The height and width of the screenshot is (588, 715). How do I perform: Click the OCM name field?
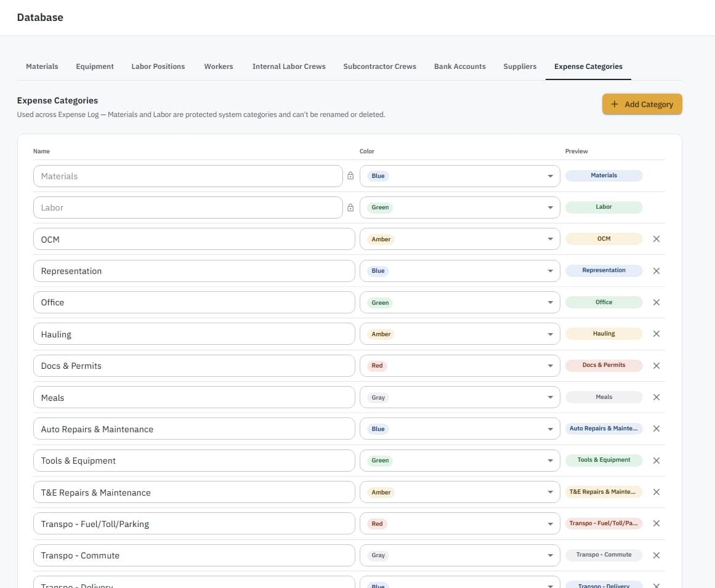point(194,239)
